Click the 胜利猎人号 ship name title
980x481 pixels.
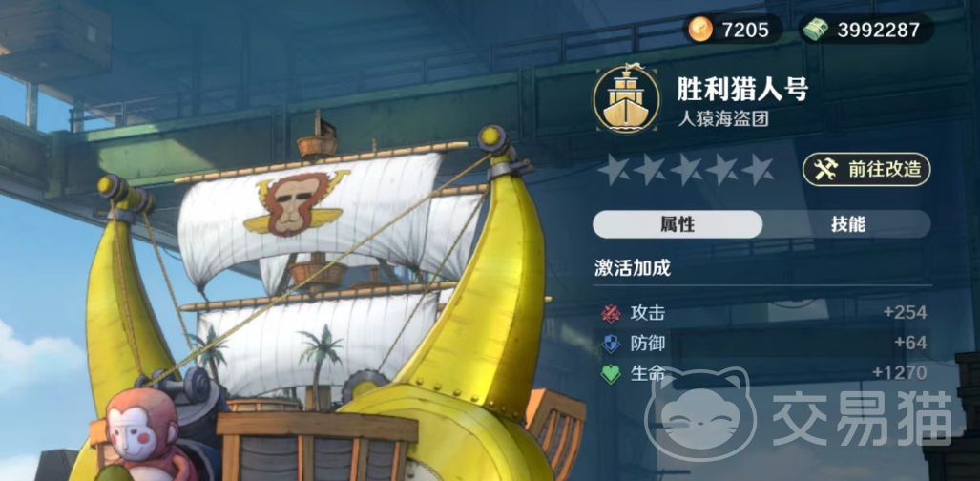point(742,90)
